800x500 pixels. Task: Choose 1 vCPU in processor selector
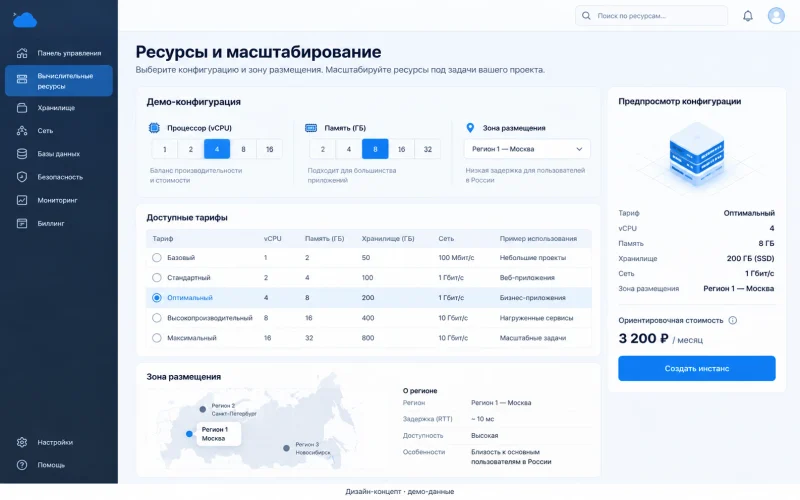(x=164, y=149)
